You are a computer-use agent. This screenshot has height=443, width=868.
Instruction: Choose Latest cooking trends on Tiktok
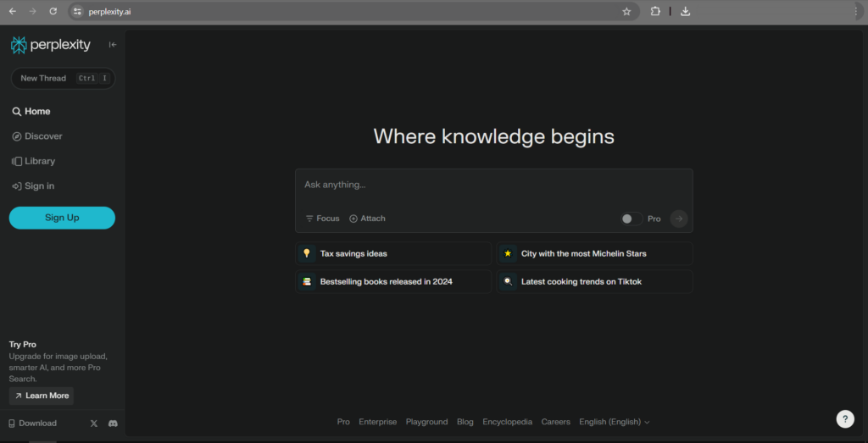594,281
